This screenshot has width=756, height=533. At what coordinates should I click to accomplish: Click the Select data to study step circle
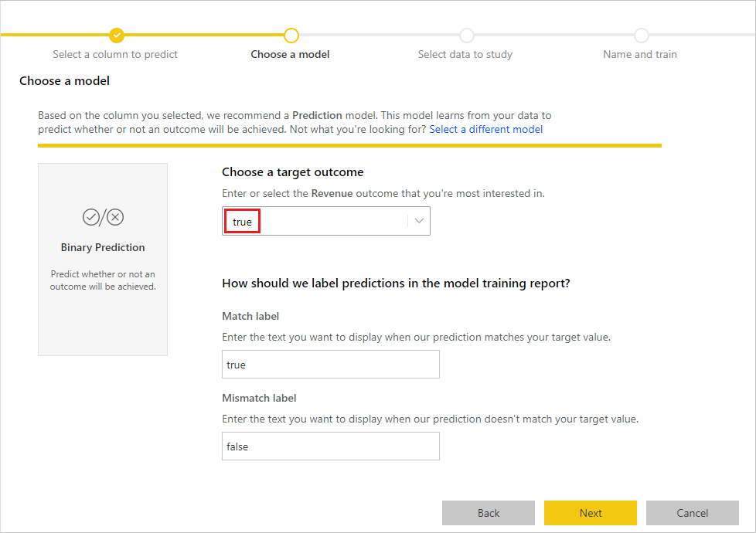click(x=466, y=36)
